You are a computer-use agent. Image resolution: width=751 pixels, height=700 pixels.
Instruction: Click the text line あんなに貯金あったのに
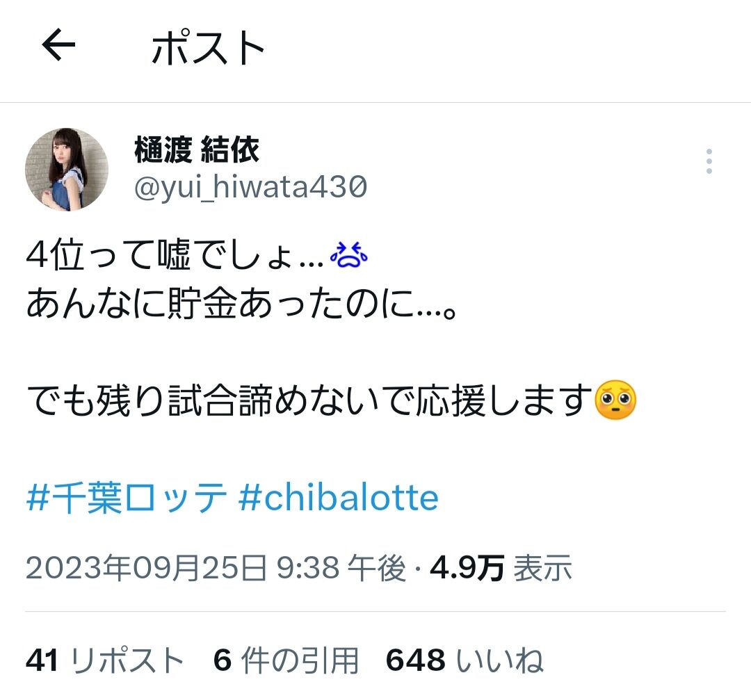coord(241,304)
